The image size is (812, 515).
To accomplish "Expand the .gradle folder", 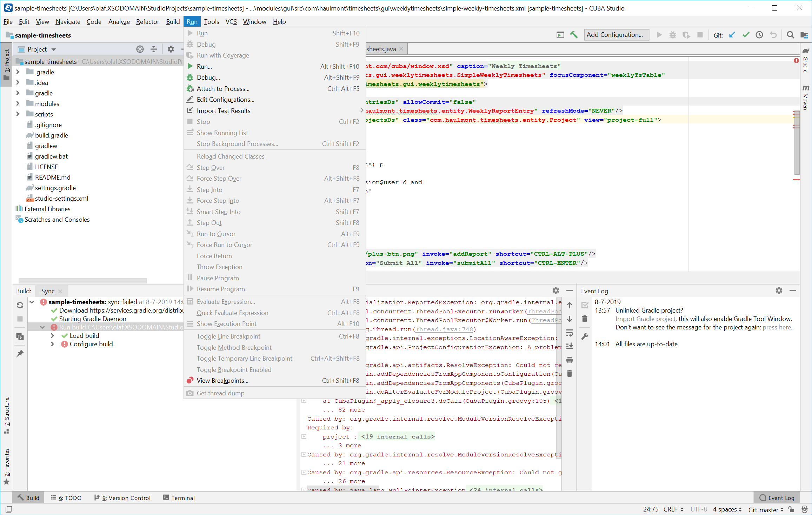I will tap(18, 72).
